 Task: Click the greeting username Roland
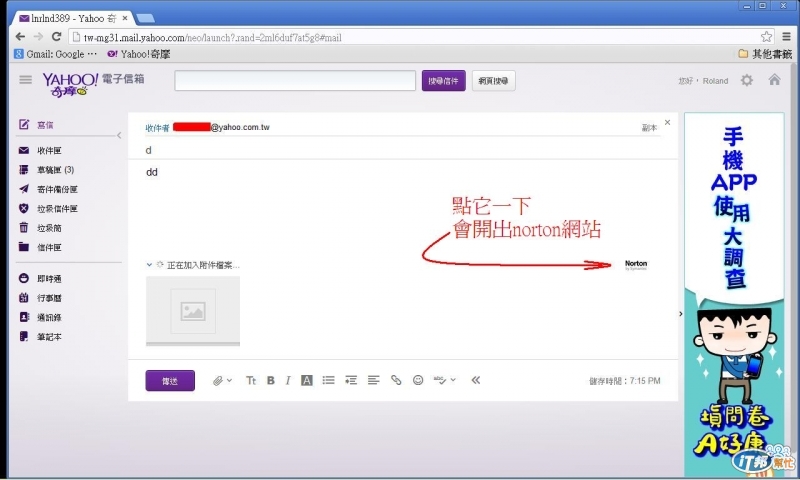click(715, 81)
